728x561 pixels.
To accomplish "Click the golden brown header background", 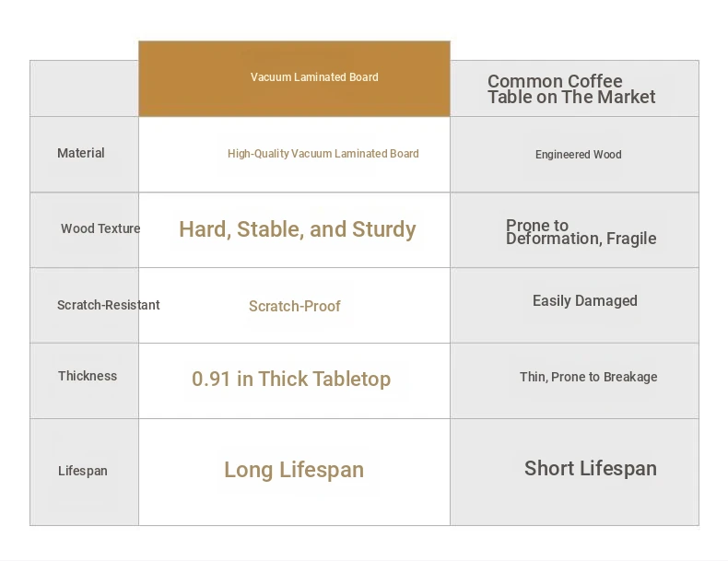I will (x=294, y=78).
